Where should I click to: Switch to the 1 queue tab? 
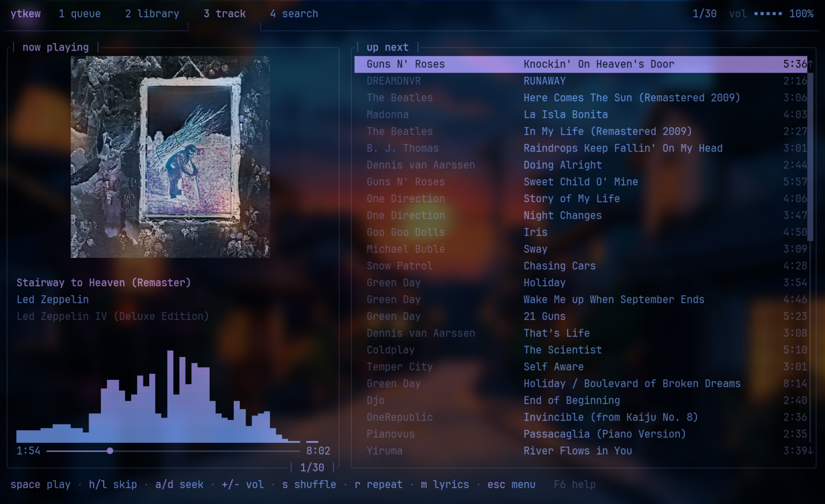80,14
